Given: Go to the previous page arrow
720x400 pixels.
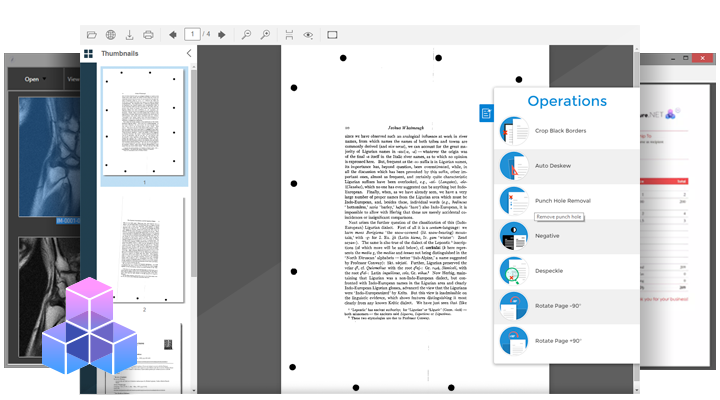Looking at the screenshot, I should 173,35.
